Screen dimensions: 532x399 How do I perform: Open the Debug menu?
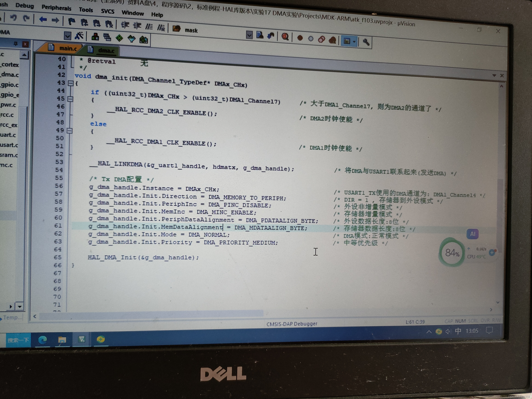[x=25, y=6]
